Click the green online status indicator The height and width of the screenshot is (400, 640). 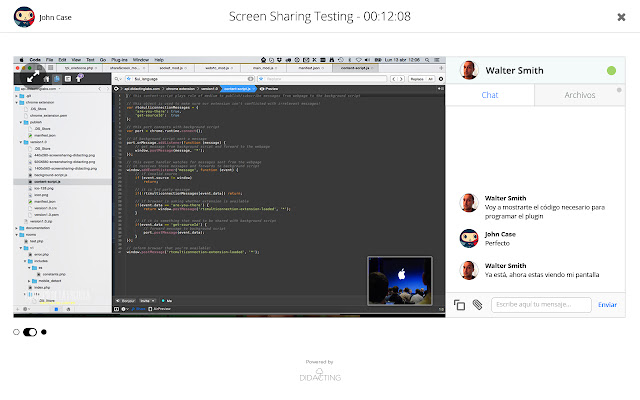(611, 71)
